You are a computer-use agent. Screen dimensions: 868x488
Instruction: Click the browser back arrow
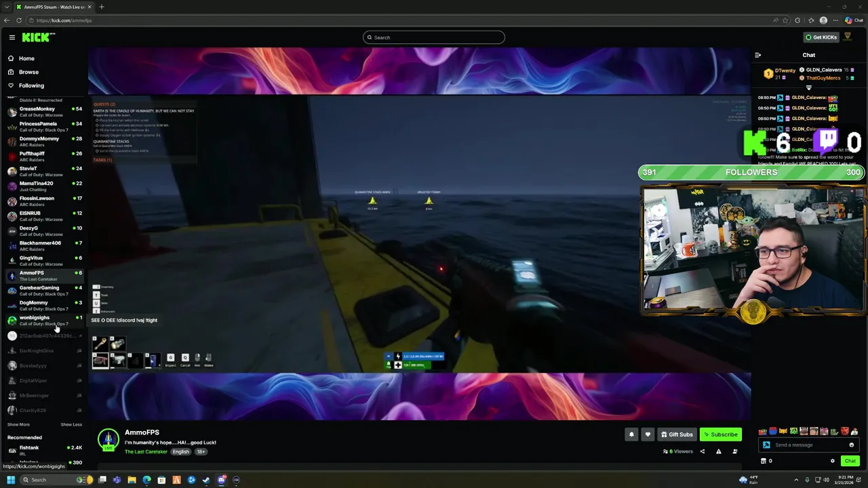coord(7,20)
